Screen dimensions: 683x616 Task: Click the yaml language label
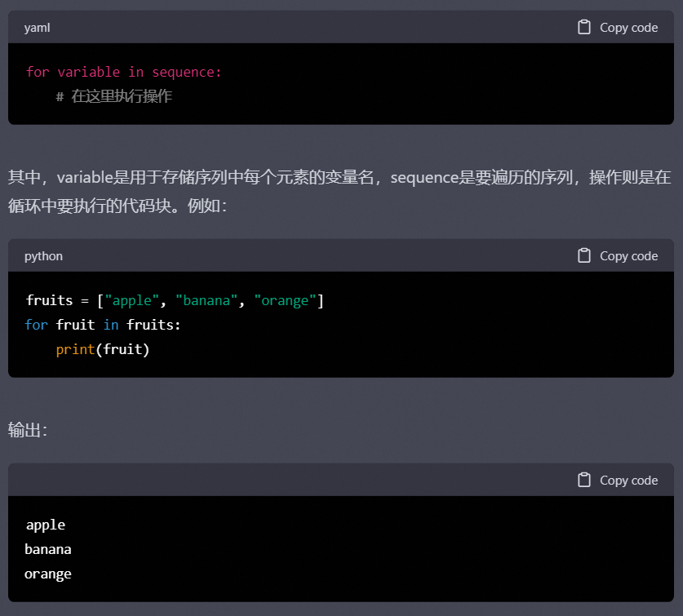click(x=37, y=28)
